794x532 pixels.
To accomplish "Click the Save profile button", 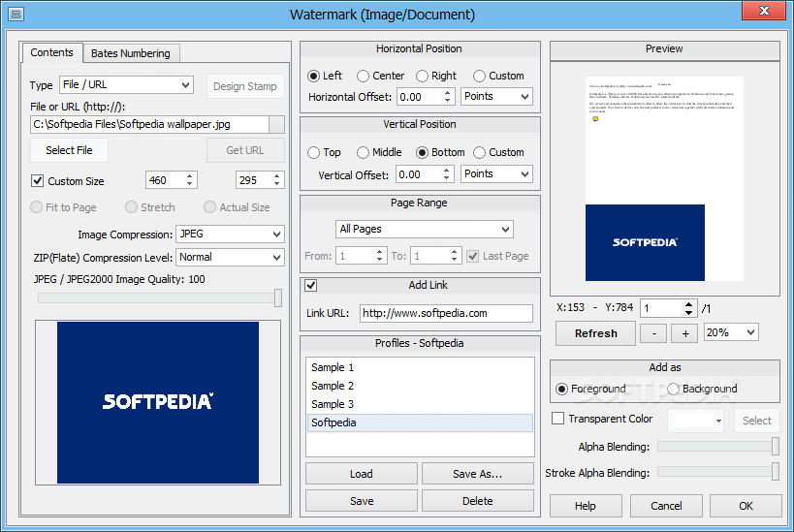I will tap(362, 501).
